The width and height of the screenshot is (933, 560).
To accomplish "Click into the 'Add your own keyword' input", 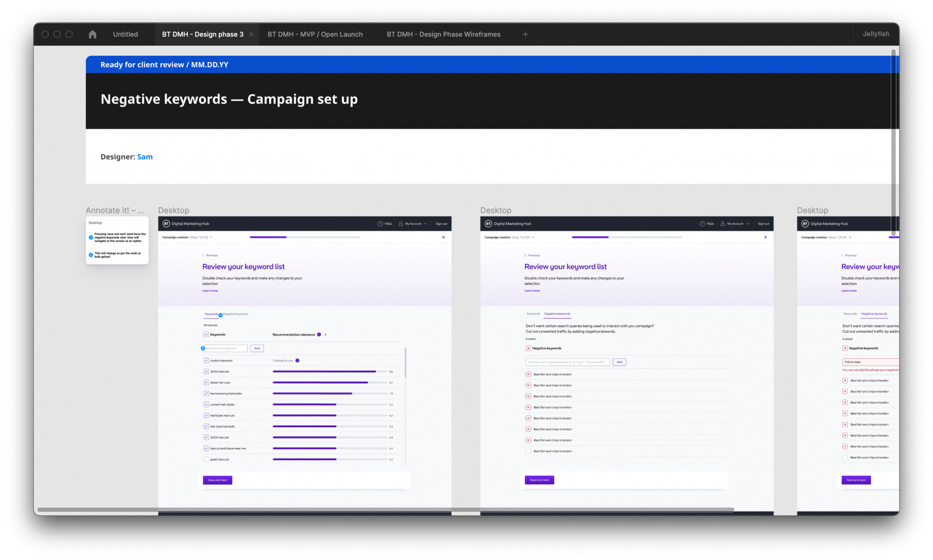I will [x=225, y=348].
